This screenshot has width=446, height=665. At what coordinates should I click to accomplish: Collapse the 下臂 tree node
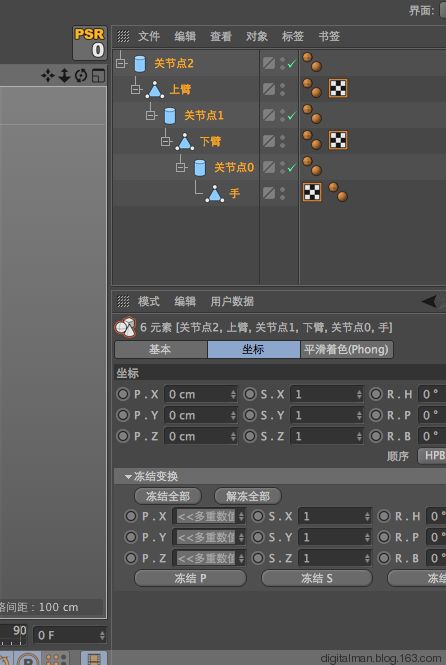[x=166, y=141]
